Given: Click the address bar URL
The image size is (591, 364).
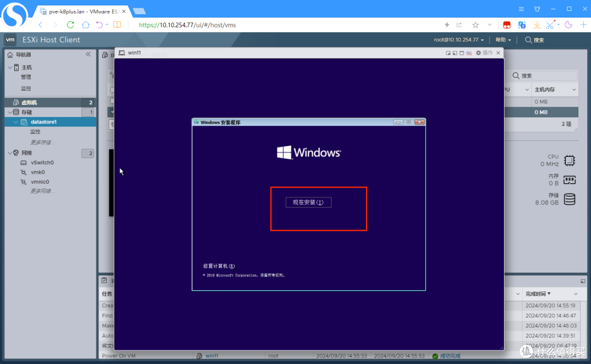Looking at the screenshot, I should point(187,25).
